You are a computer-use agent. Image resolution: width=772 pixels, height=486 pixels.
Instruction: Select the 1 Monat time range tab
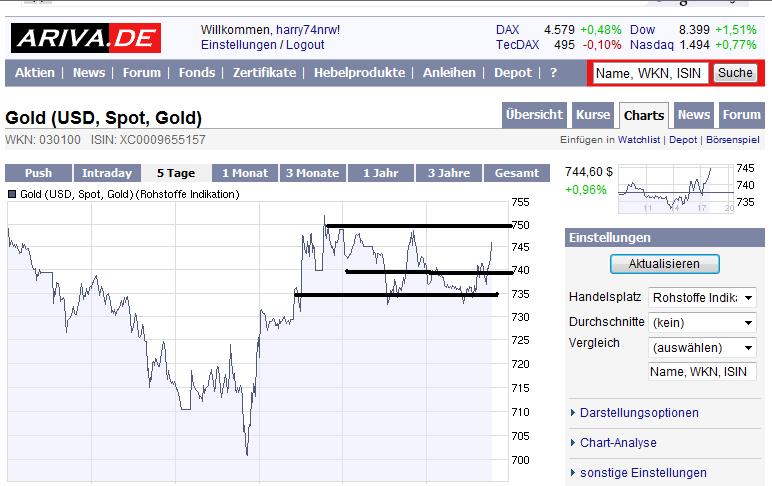(x=244, y=173)
